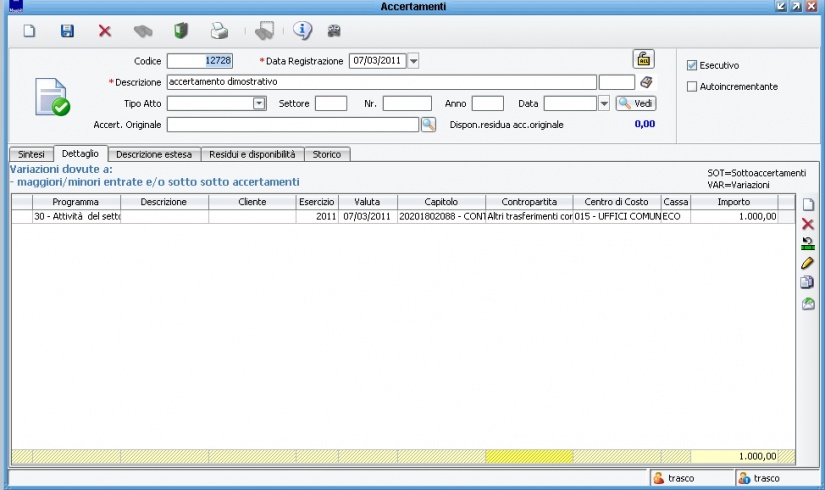825x490 pixels.
Task: Click the red X delete icon in top toolbar
Action: (105, 31)
